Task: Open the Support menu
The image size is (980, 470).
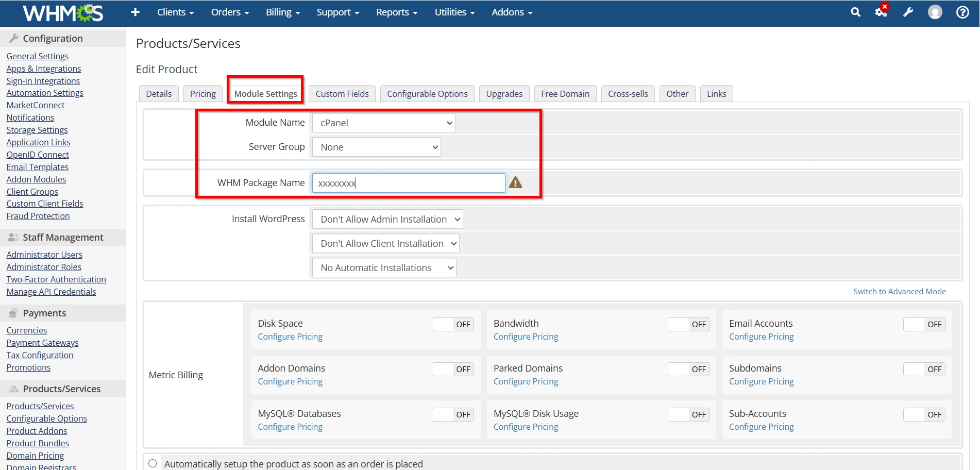Action: (337, 12)
